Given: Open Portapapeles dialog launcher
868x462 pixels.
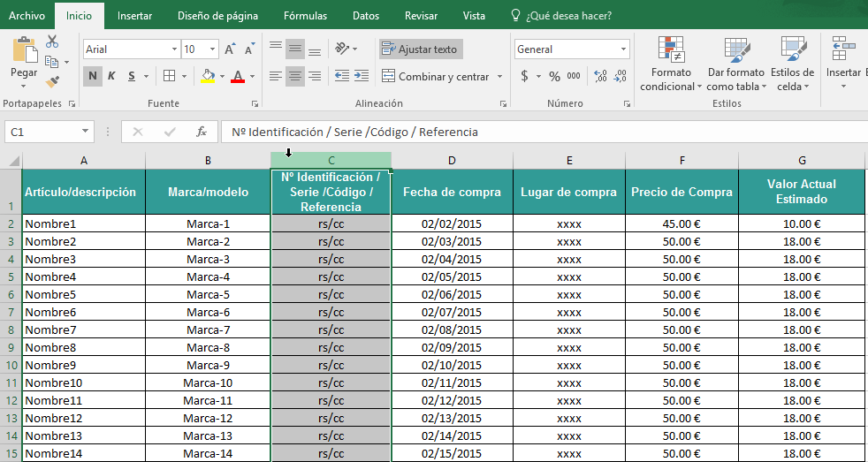Looking at the screenshot, I should coord(72,103).
